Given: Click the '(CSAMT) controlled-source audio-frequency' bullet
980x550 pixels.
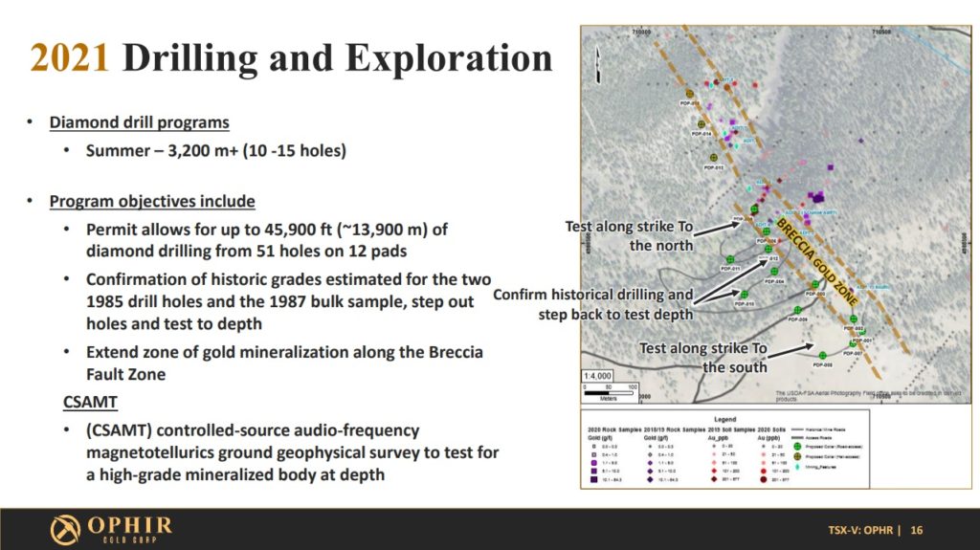Looking at the screenshot, I should (292, 451).
